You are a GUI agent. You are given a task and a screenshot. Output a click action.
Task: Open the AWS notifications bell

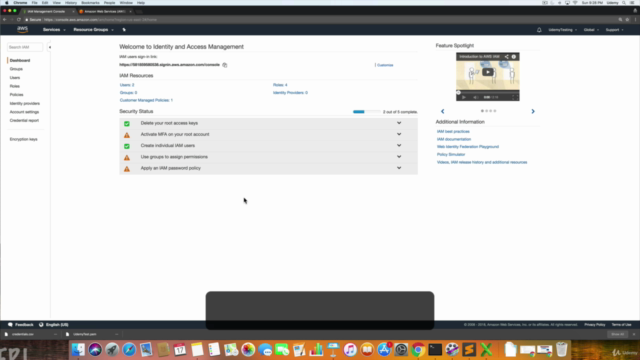tap(539, 30)
